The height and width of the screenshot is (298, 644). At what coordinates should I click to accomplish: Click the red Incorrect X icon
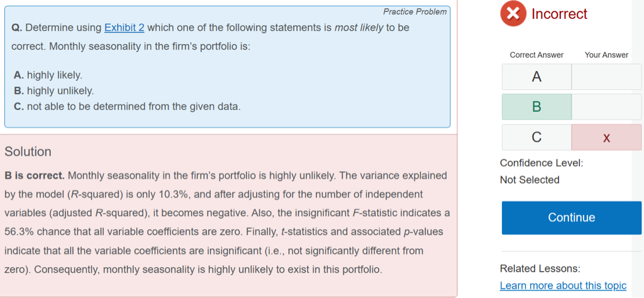click(x=513, y=14)
